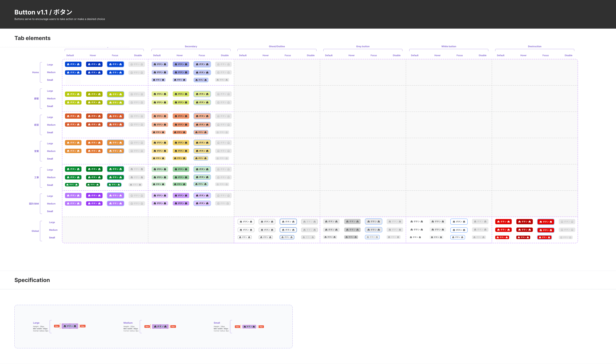Select the 営業 Small Secondary Focus yellow button

pos(201,158)
